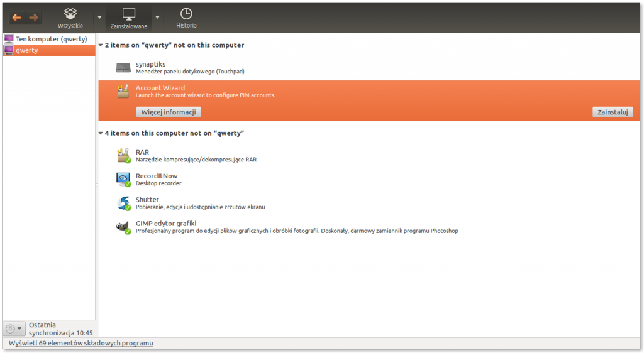Click 'Narzędzie kompresujące/dekompresujące RAR' description

pyautogui.click(x=196, y=160)
